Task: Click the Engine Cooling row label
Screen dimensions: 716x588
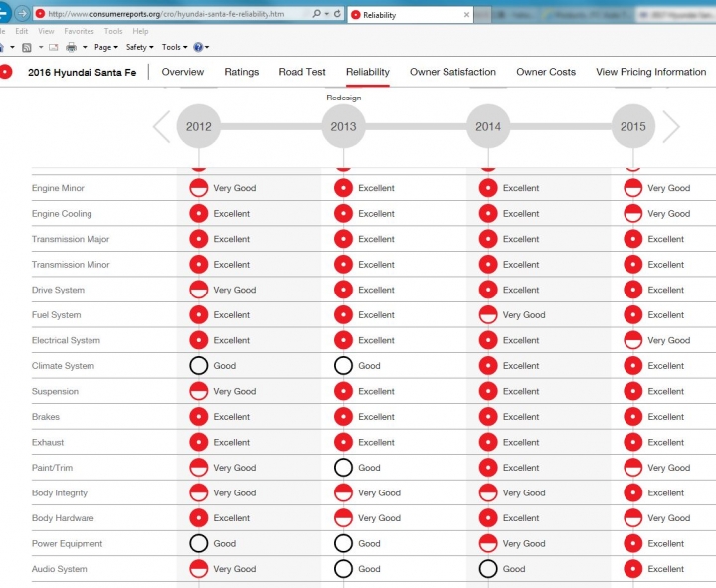Action: 62,214
